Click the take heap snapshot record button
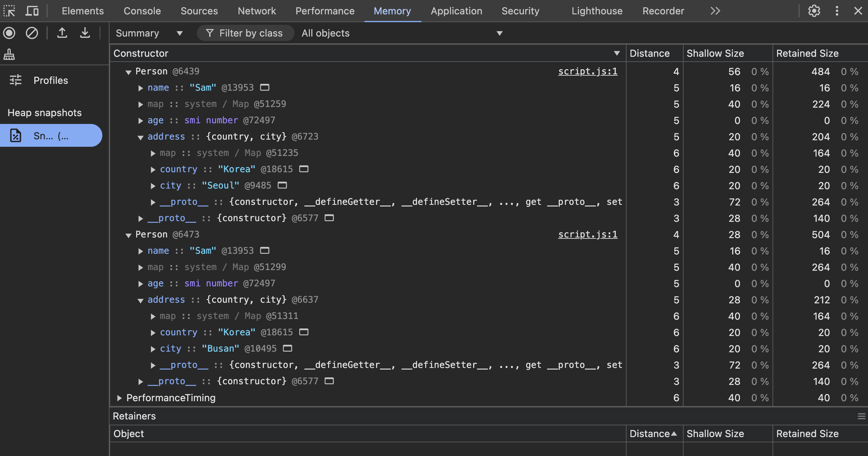This screenshot has width=868, height=456. (x=9, y=33)
